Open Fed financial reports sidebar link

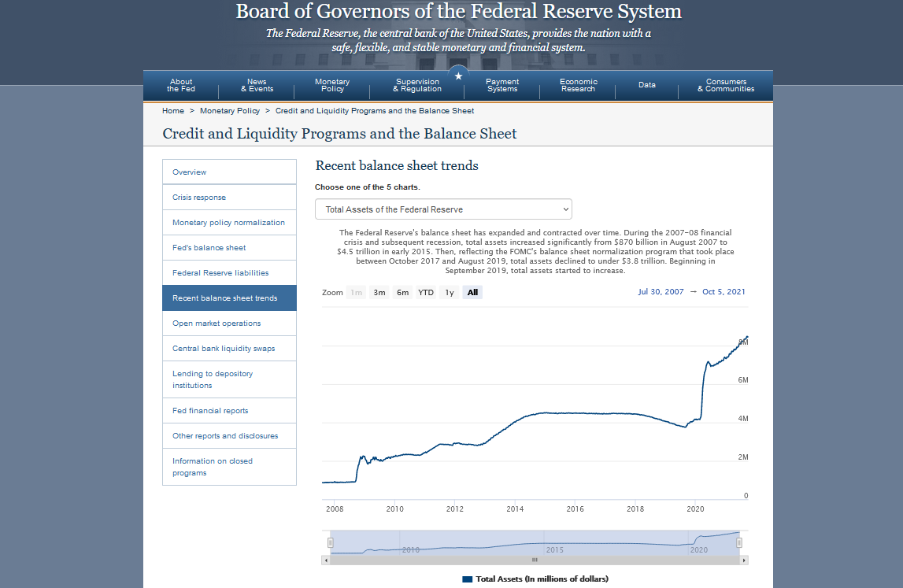coord(229,411)
